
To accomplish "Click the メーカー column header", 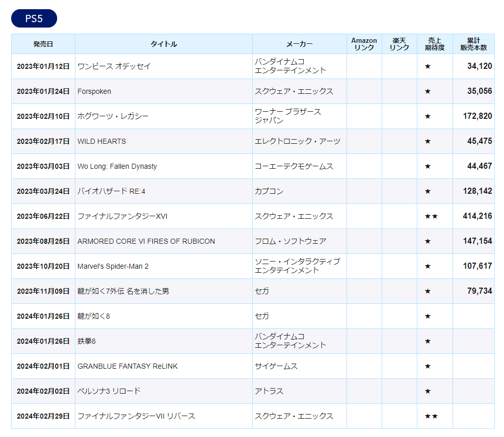I will [300, 44].
